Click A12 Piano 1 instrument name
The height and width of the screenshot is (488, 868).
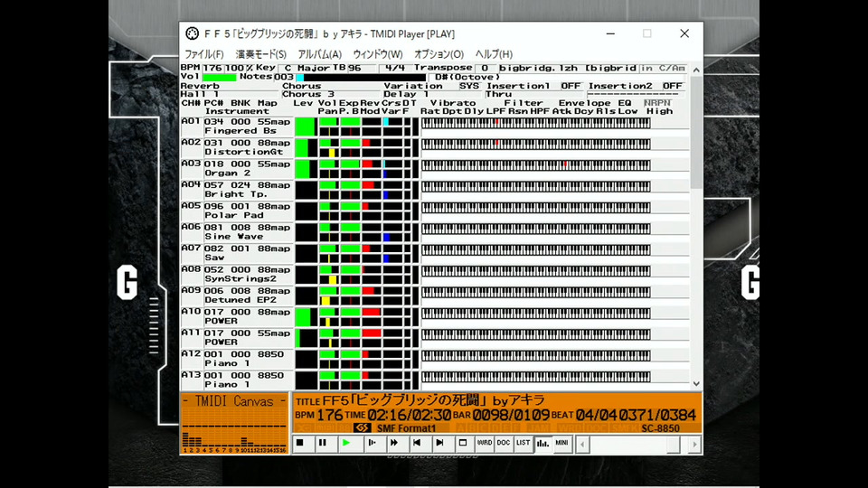pos(227,363)
